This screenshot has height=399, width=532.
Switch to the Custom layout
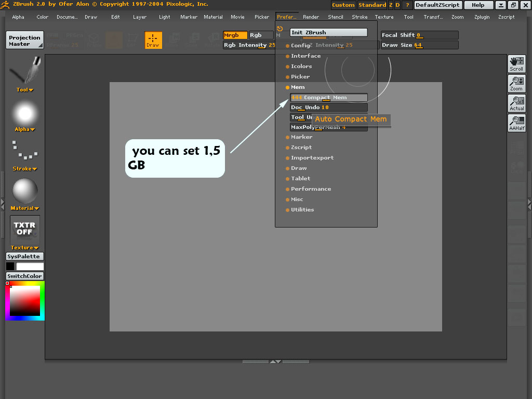pos(343,5)
